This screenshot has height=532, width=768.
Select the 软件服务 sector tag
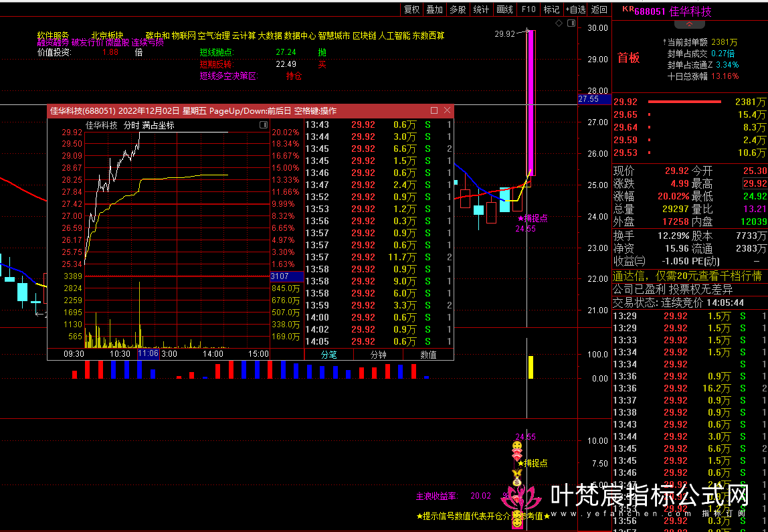[53, 35]
